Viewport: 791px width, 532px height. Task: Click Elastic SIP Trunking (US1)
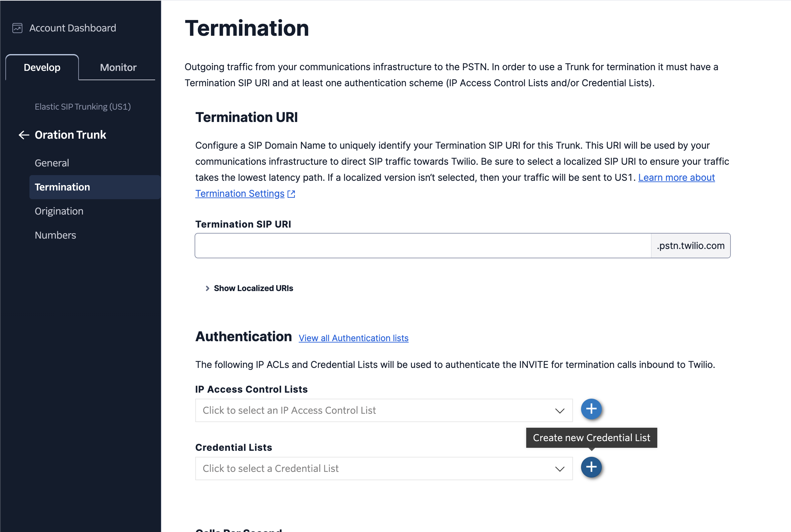click(x=82, y=107)
